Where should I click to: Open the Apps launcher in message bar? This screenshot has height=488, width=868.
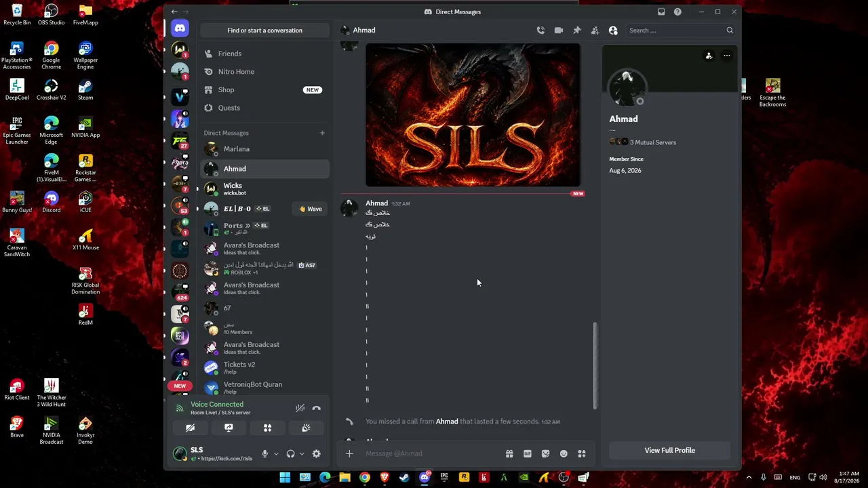pyautogui.click(x=582, y=454)
